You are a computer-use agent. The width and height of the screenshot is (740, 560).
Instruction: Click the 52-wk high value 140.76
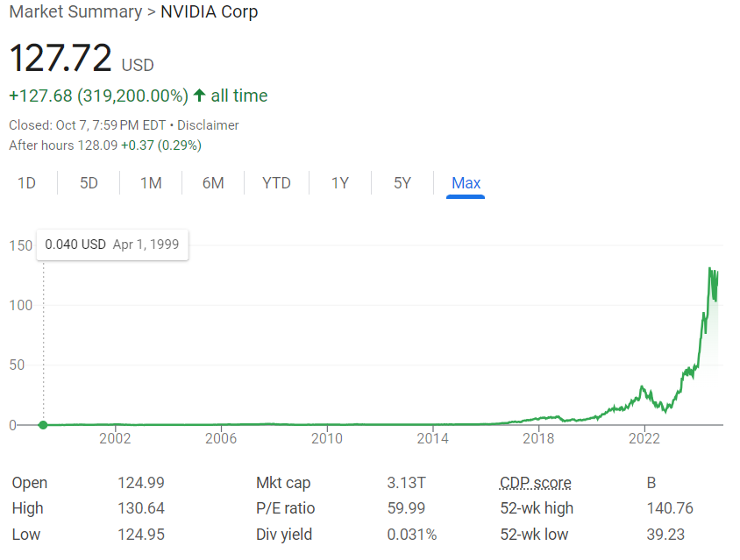(x=665, y=508)
